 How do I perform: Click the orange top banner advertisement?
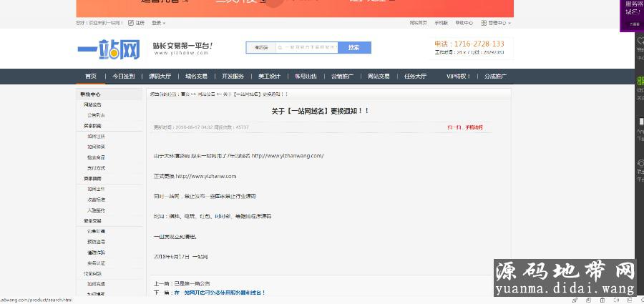click(295, 8)
